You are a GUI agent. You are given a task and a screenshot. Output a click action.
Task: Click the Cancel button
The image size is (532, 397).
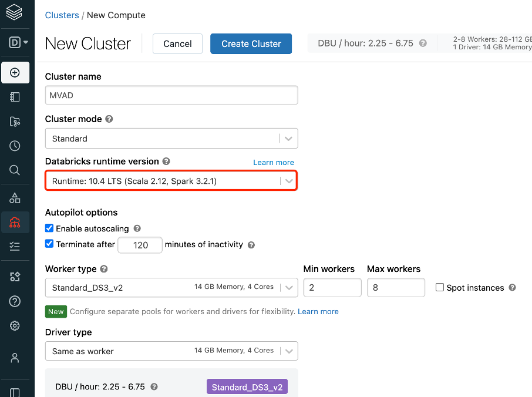[x=177, y=44]
